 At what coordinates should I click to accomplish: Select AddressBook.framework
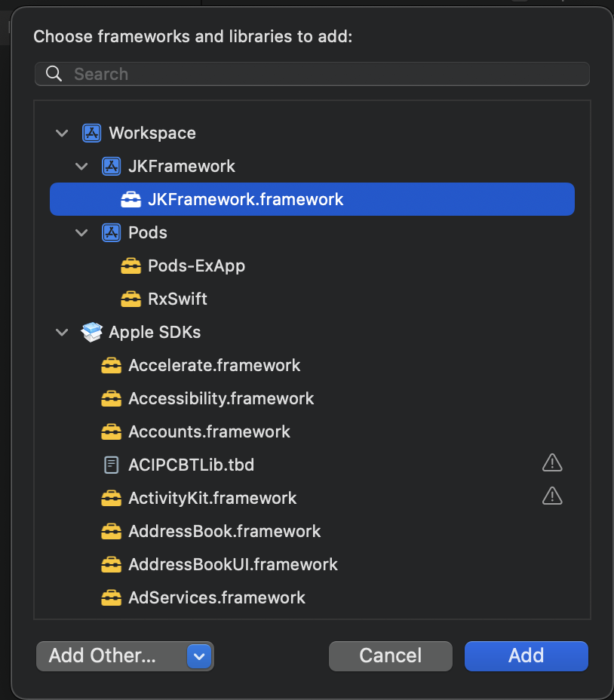312,531
